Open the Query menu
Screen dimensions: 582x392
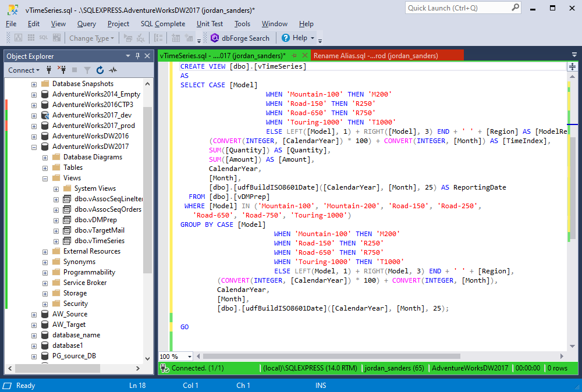point(87,24)
